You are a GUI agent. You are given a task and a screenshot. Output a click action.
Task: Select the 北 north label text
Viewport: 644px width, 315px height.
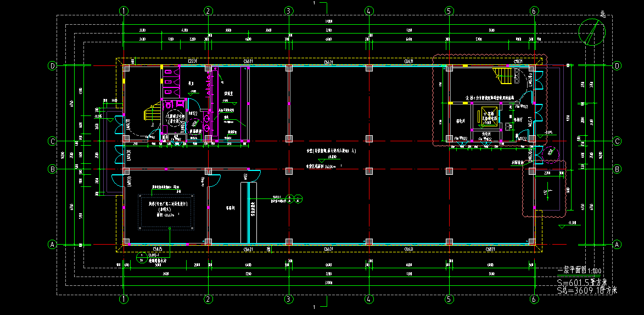coord(603,14)
